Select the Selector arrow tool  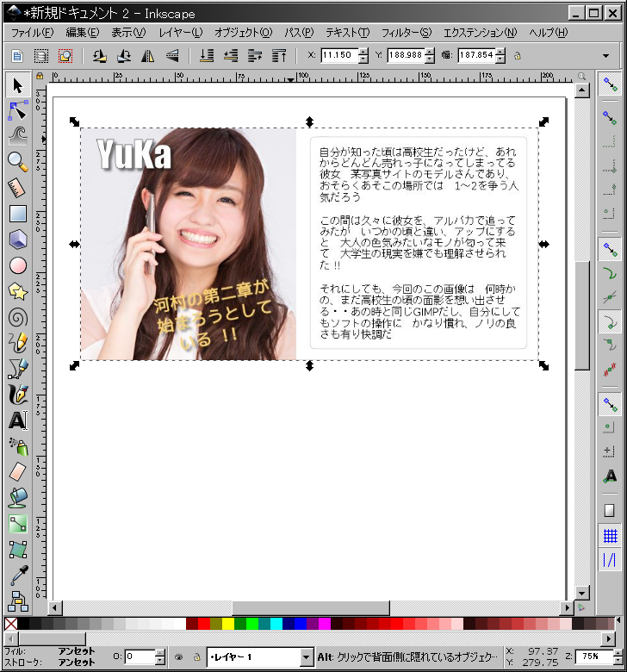[x=18, y=85]
